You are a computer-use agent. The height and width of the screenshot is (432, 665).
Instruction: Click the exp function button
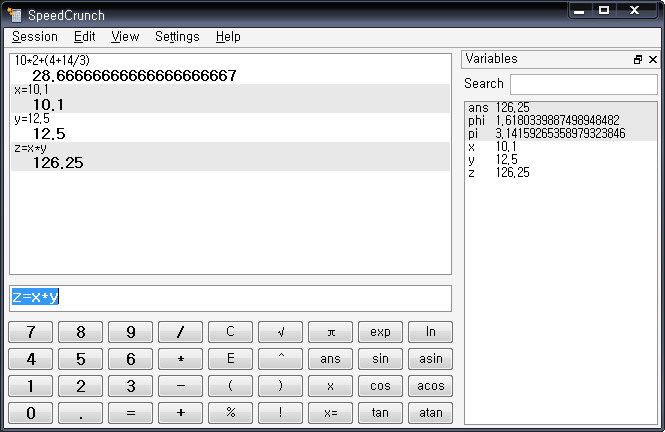[380, 332]
